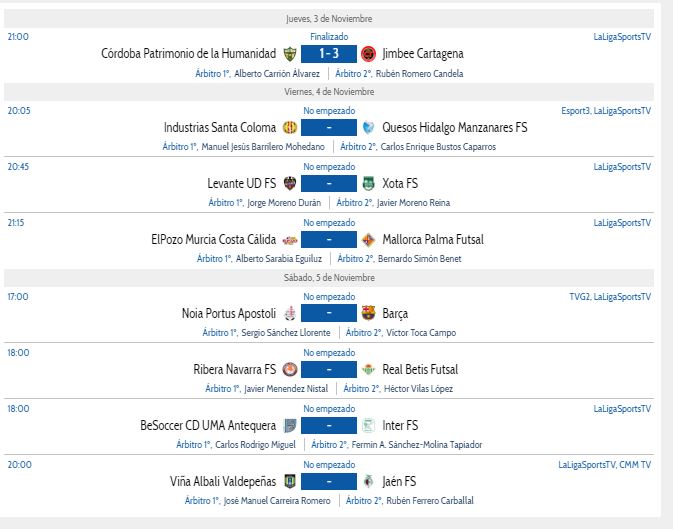This screenshot has height=529, width=673.
Task: Click the Sábado, 5 de Noviembre header
Action: tap(329, 277)
